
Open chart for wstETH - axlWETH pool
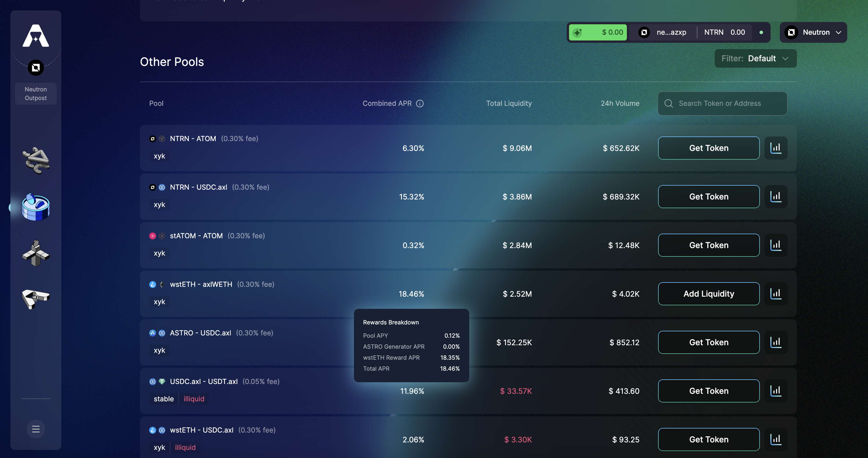coord(776,294)
